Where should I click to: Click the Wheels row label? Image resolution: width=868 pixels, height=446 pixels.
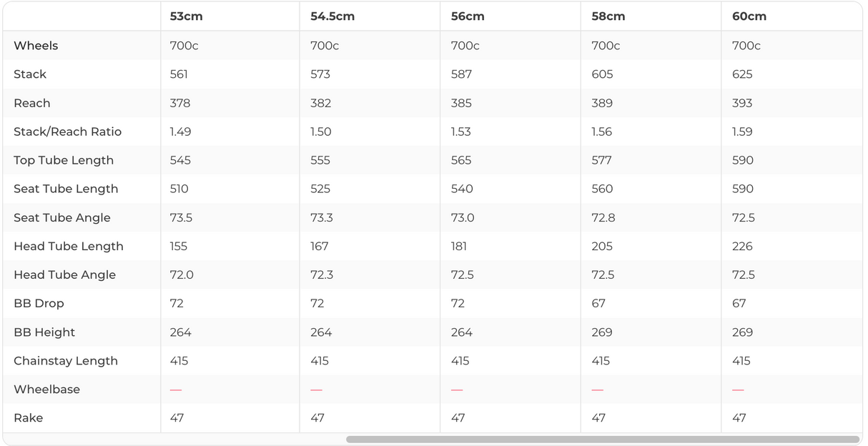(x=36, y=46)
